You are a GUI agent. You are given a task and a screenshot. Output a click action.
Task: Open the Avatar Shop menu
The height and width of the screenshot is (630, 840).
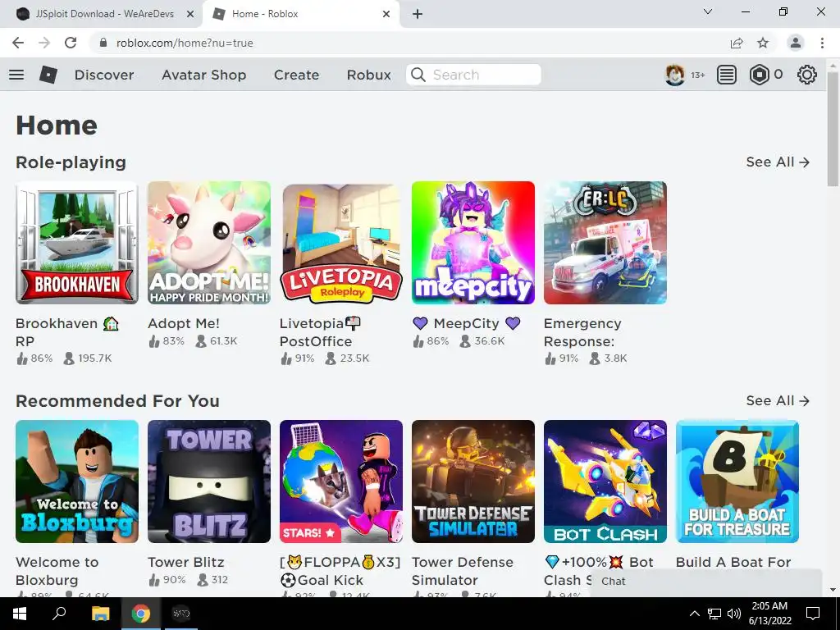[204, 75]
